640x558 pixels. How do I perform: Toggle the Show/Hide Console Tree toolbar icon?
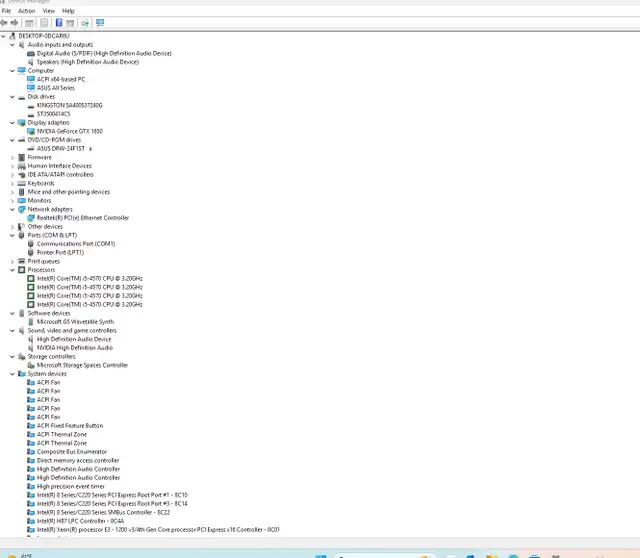click(29, 23)
